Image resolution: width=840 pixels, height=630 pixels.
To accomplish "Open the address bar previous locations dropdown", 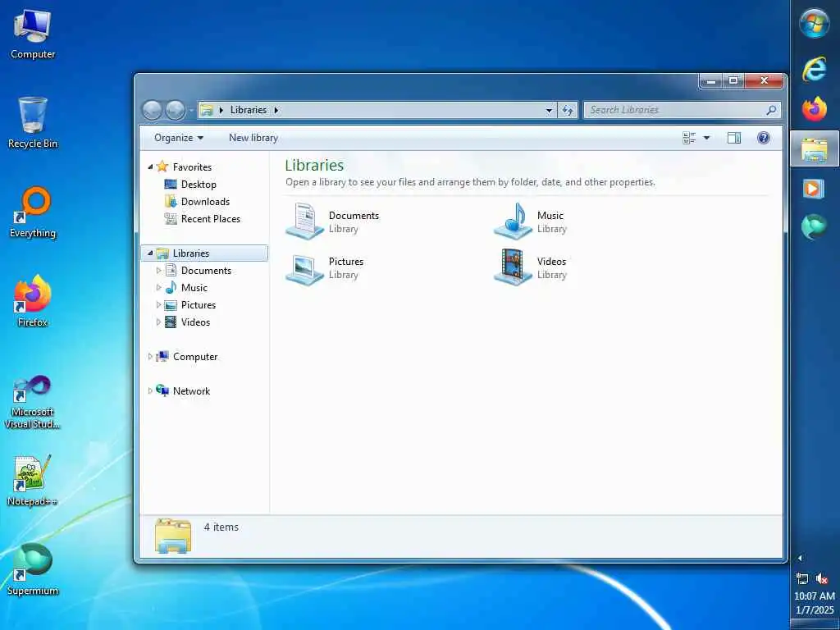I will click(549, 111).
